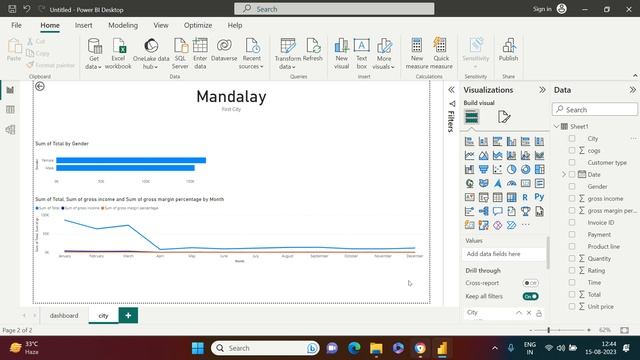Insert a Text box
Viewport: 640px width, 360px height.
click(x=362, y=53)
